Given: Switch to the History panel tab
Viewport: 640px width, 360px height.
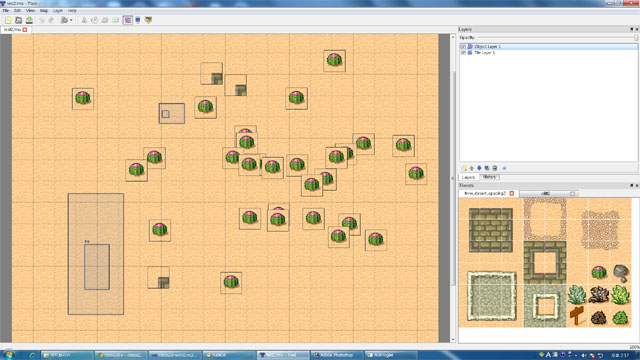Looking at the screenshot, I should [x=489, y=177].
